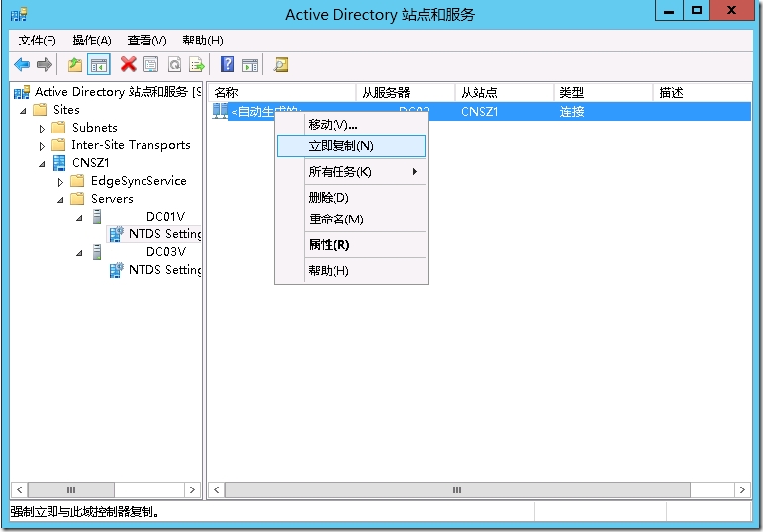Collapse the Servers tree node
Viewport: 763px width, 532px height.
[60, 200]
